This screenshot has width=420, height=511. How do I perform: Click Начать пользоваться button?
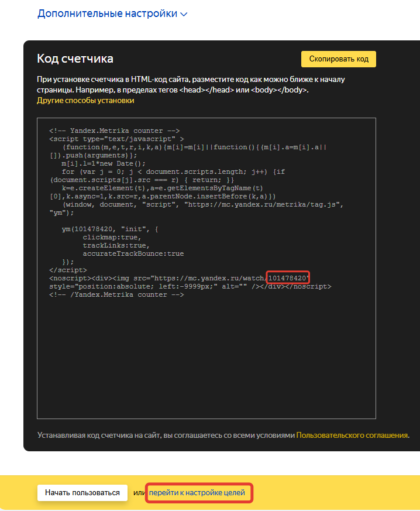(82, 492)
